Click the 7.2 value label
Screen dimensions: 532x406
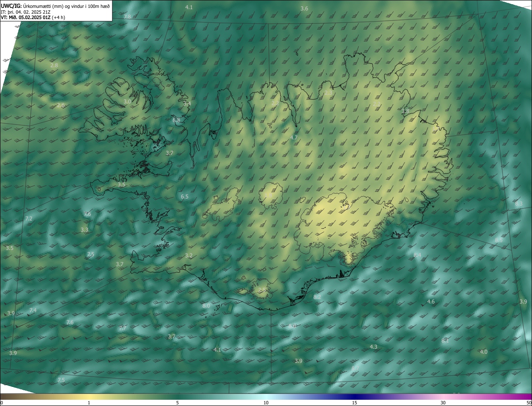[29, 218]
